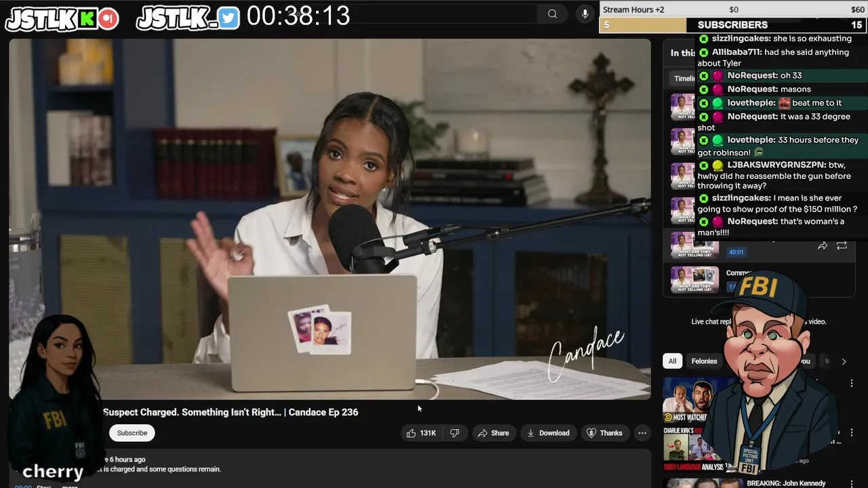Click the green badge beside Allibaba711 message
This screenshot has height=488, width=868.
[x=704, y=52]
